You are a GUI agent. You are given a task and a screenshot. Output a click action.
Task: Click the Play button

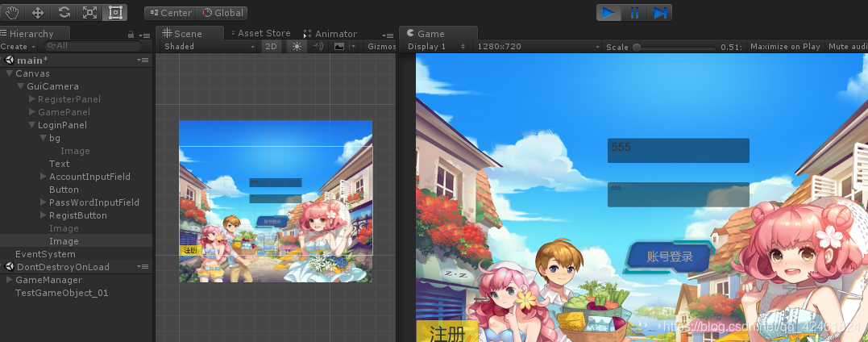[608, 12]
